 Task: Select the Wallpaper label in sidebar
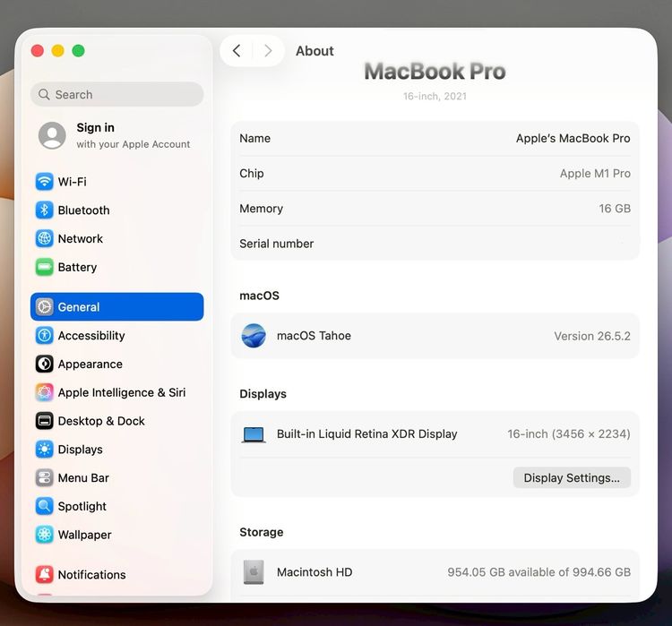point(84,535)
